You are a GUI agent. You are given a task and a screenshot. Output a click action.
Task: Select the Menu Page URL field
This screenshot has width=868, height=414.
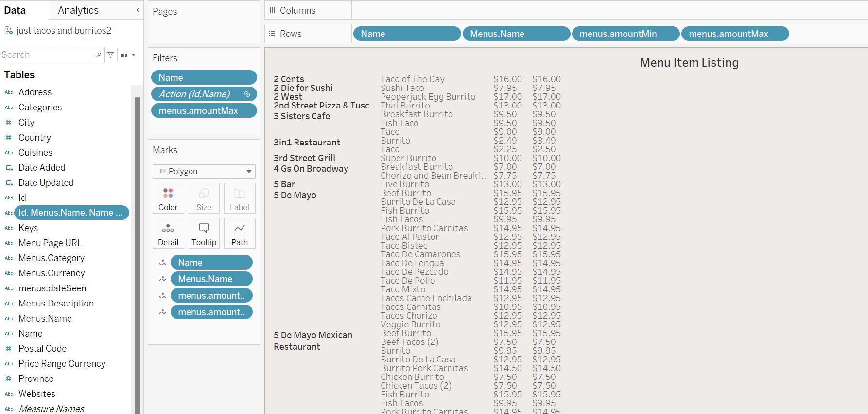click(x=50, y=243)
